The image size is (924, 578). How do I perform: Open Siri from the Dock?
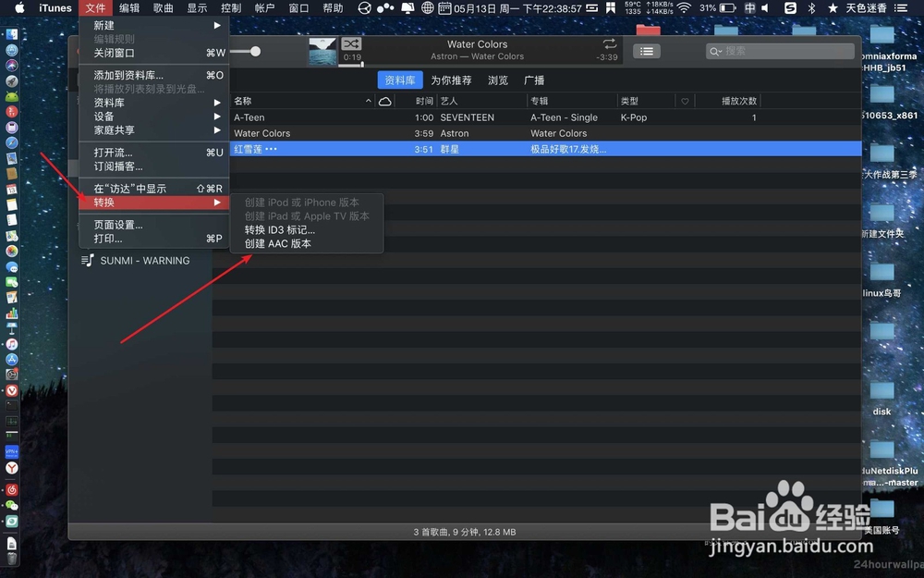click(12, 66)
